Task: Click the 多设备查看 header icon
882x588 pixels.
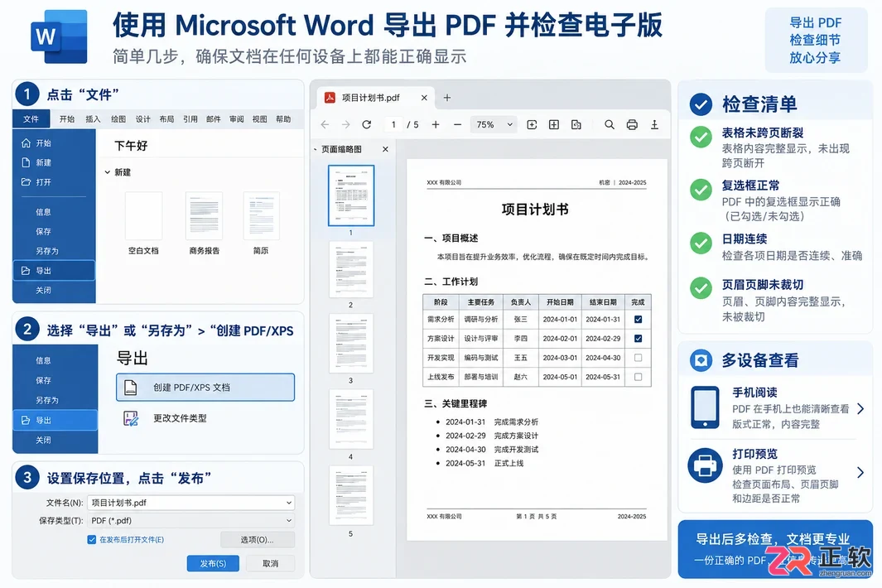Action: click(701, 360)
